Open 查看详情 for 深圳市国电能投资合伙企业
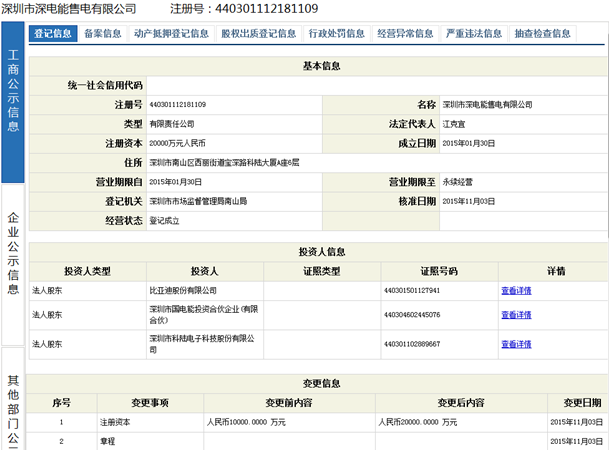 (515, 315)
